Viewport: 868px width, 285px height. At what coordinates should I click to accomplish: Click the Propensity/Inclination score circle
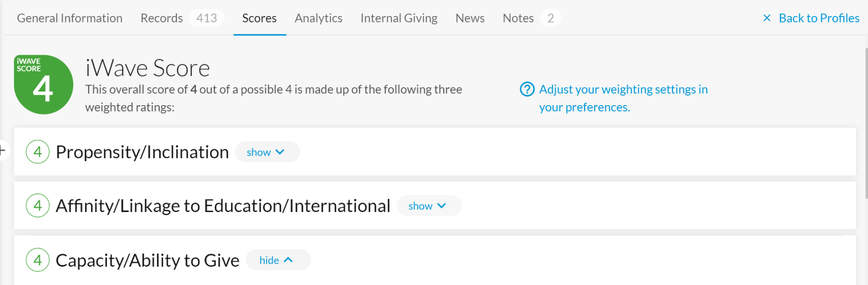38,152
